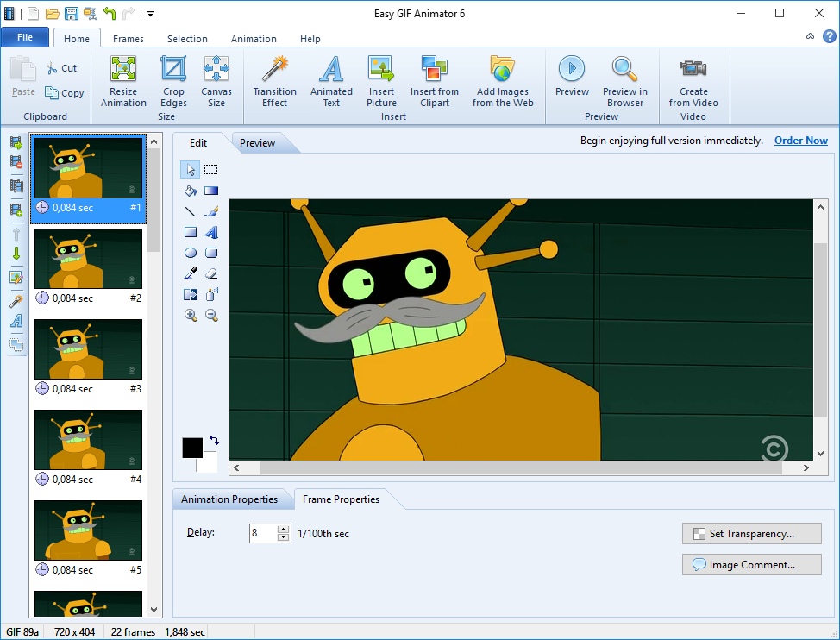Select the rounded rectangle tool
The height and width of the screenshot is (640, 840).
point(211,253)
